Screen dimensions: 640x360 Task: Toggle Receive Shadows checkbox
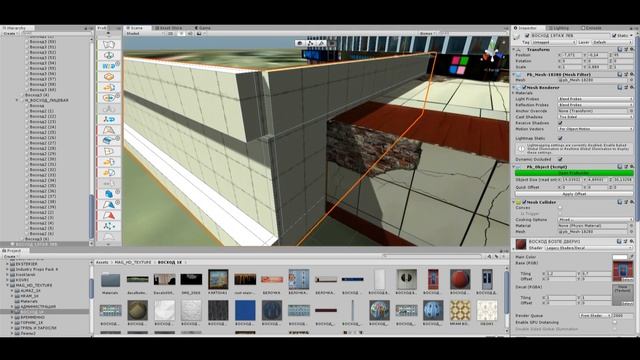(x=560, y=123)
